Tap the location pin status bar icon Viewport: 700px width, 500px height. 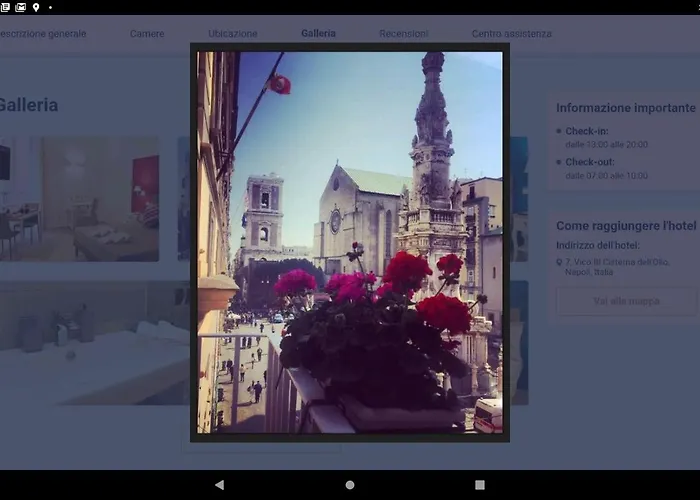(36, 7)
